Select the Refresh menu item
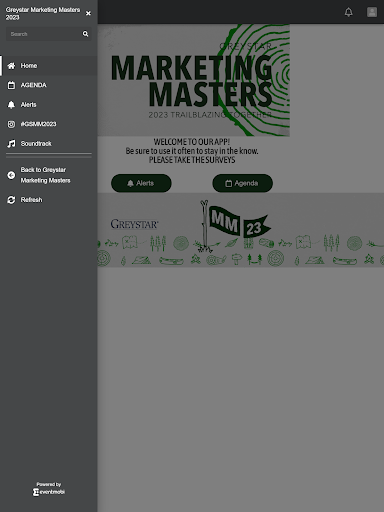The image size is (384, 512). [49, 200]
